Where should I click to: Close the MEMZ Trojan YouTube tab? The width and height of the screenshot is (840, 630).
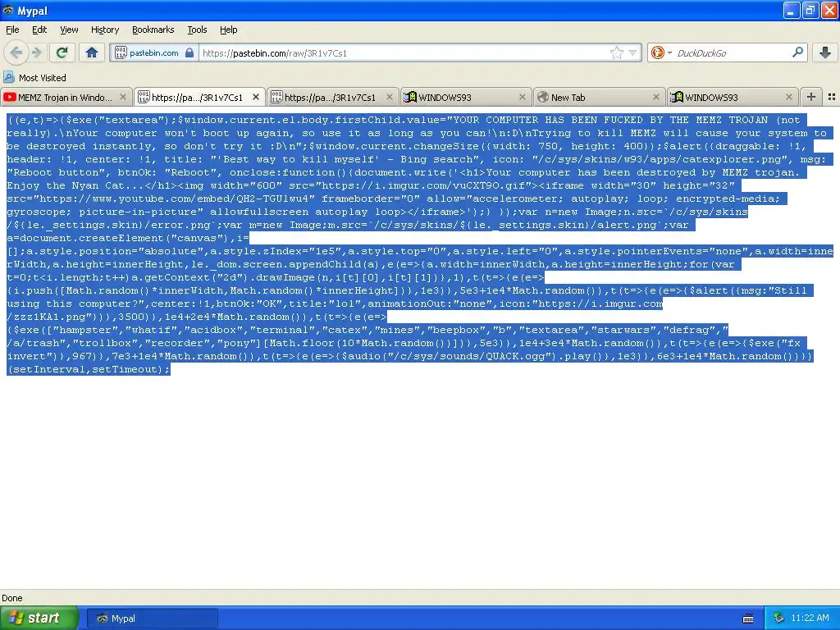(x=123, y=97)
